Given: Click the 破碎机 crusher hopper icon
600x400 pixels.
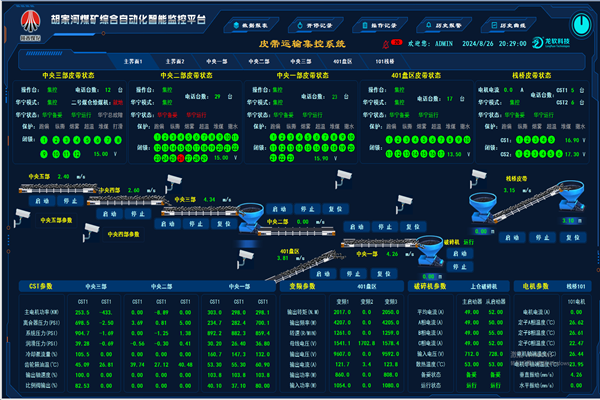Looking at the screenshot, I should tap(434, 246).
